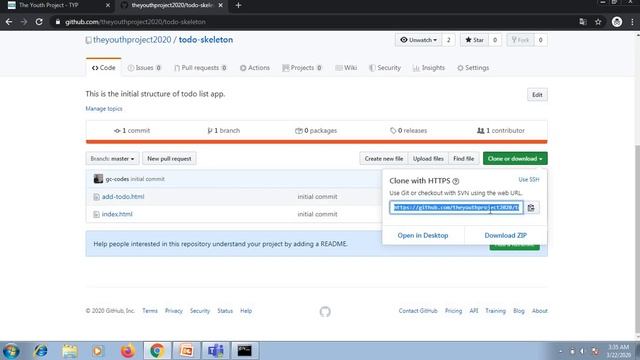Open the index.html file
This screenshot has width=640, height=360.
(117, 214)
